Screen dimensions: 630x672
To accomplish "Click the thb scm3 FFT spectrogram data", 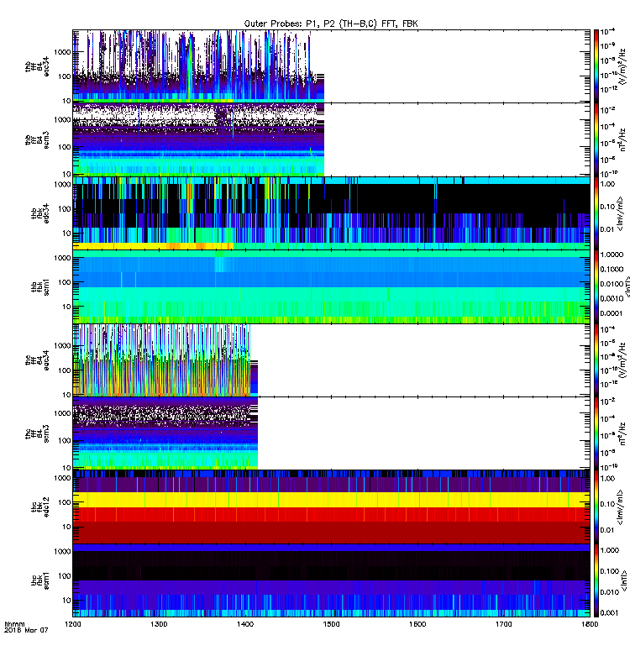I will click(x=198, y=139).
